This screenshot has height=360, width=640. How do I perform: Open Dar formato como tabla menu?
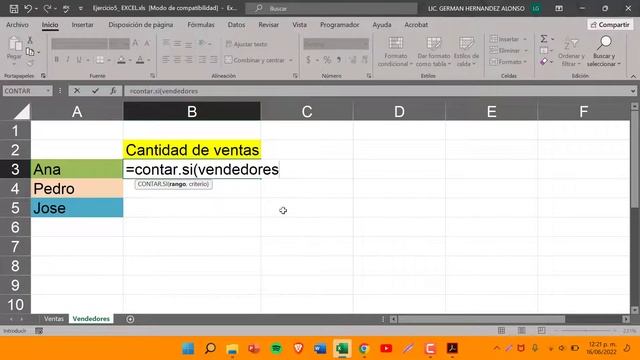[x=433, y=51]
